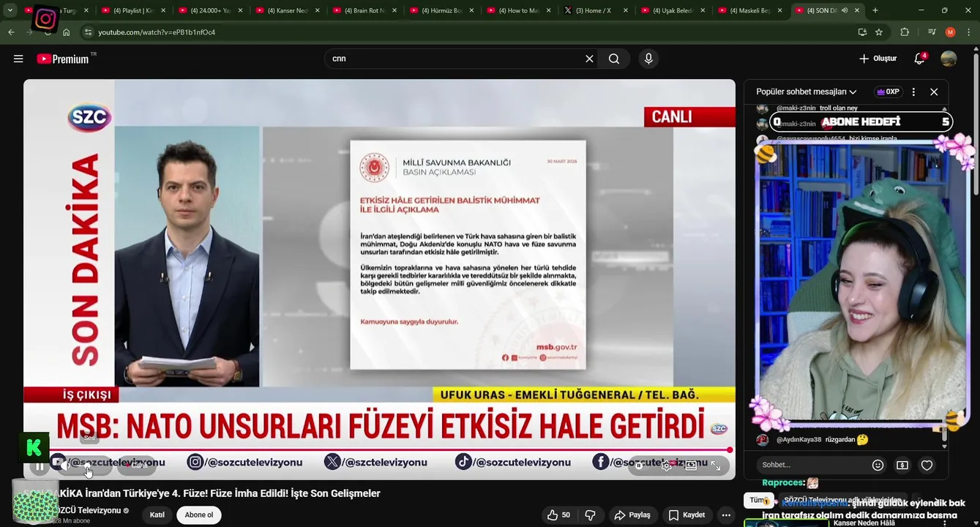This screenshot has height=527, width=980.
Task: Open the media control playlist icon
Action: point(932,32)
